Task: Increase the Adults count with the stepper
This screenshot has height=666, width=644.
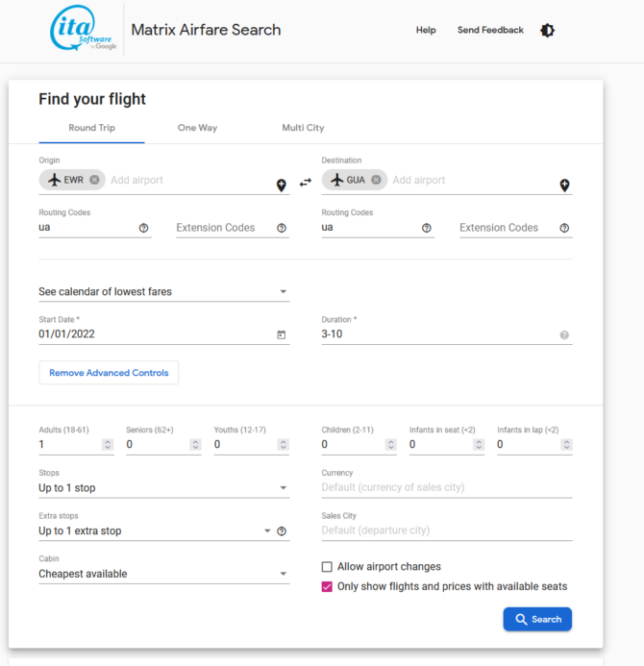Action: pyautogui.click(x=108, y=442)
